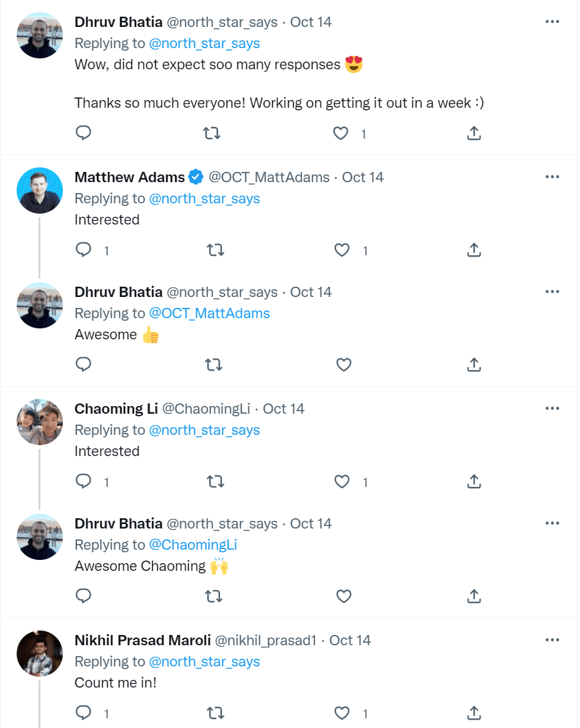Share Nikhil Prasad Maroli's tweet
This screenshot has width=580, height=728.
coord(473,713)
